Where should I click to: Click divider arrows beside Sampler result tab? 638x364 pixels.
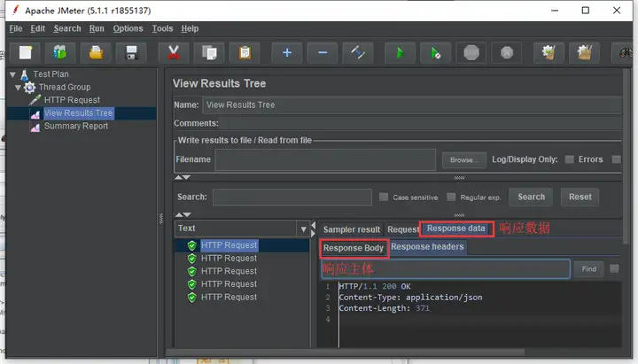[314, 229]
